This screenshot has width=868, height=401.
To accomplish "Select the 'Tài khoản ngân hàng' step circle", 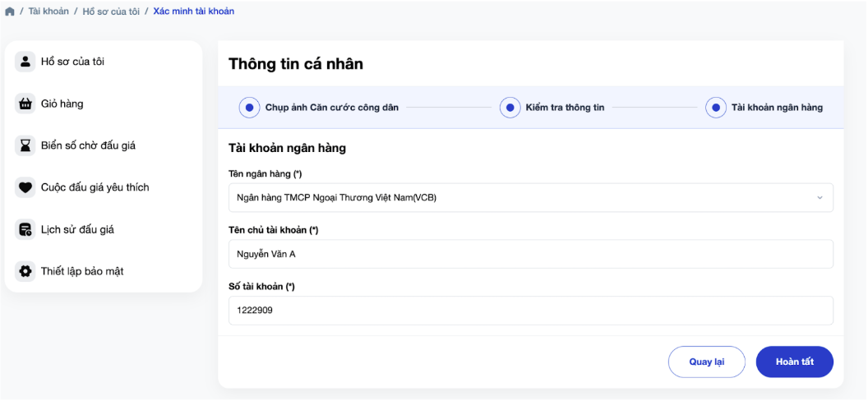I will coord(716,108).
